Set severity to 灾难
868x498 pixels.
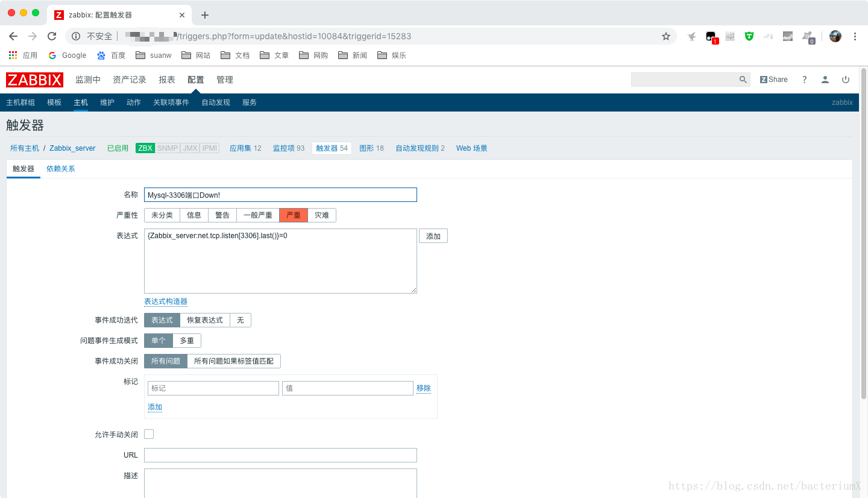[322, 215]
